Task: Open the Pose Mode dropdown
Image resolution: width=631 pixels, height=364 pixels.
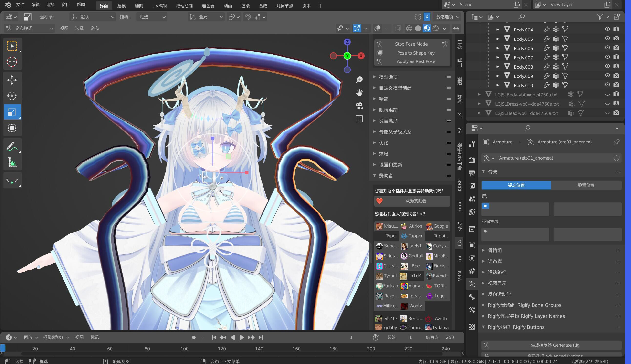Action: [30, 29]
